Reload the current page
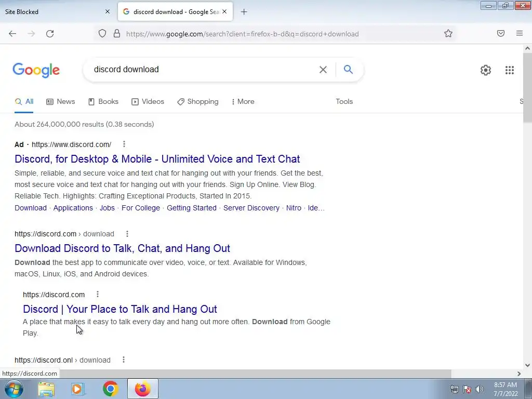The image size is (532, 399). (x=50, y=34)
